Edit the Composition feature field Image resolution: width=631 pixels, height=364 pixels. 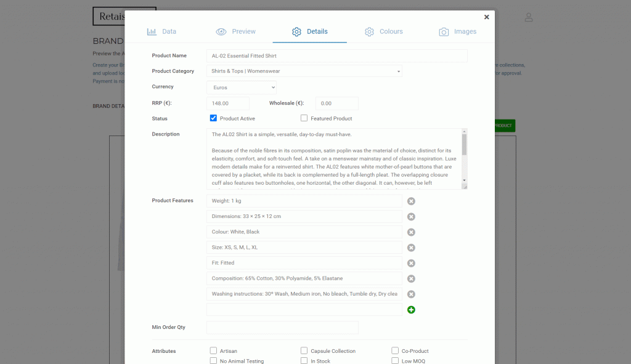304,278
